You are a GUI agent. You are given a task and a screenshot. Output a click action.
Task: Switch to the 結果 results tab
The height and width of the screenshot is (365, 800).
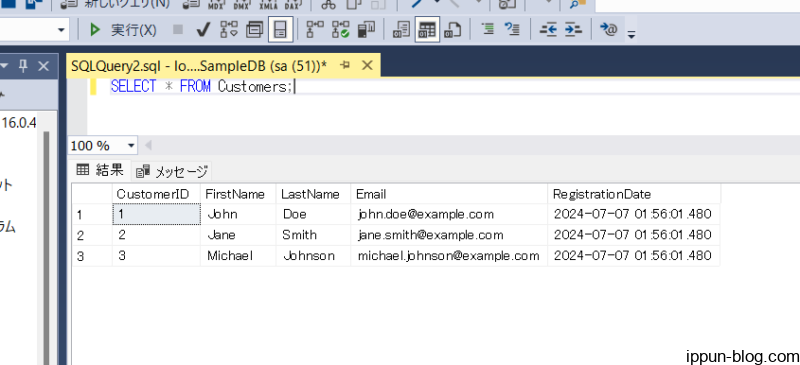tap(100, 170)
